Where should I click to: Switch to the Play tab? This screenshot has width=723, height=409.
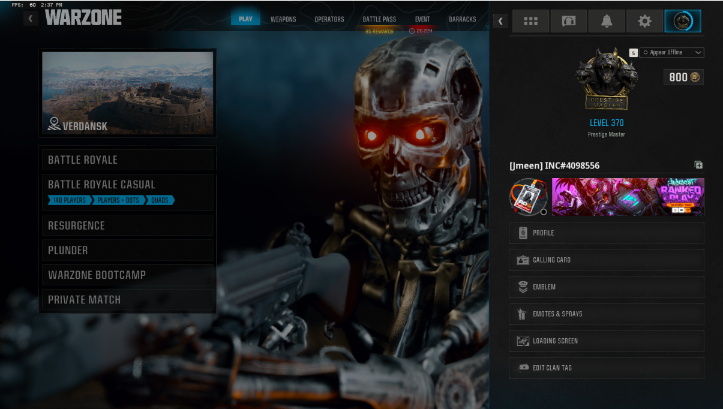coord(245,19)
